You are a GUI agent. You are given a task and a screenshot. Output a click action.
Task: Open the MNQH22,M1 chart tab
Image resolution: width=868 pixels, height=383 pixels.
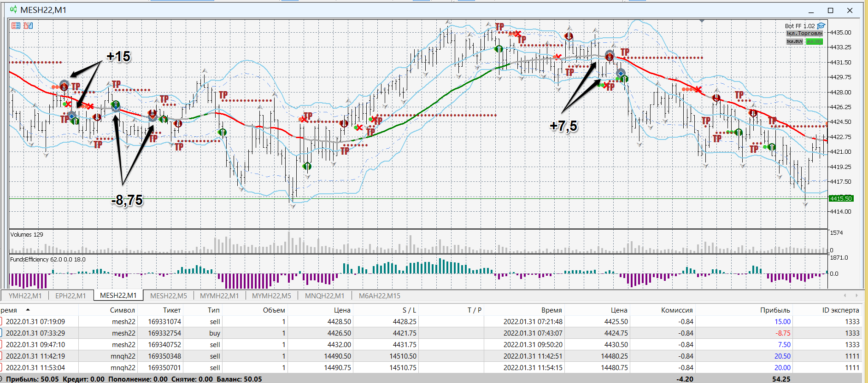coord(324,296)
